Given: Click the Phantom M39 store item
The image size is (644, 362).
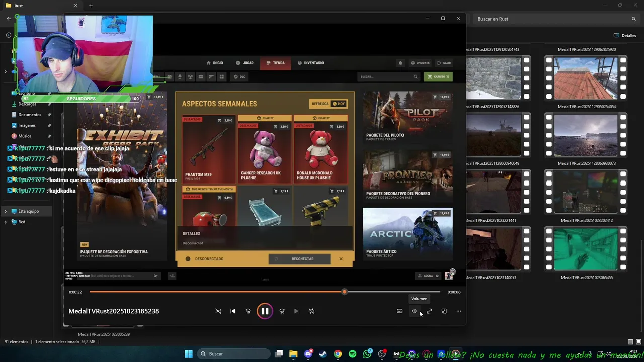Looking at the screenshot, I should [209, 149].
